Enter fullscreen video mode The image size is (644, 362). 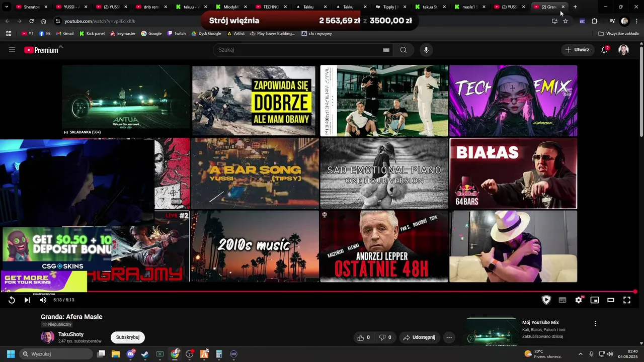tap(627, 300)
